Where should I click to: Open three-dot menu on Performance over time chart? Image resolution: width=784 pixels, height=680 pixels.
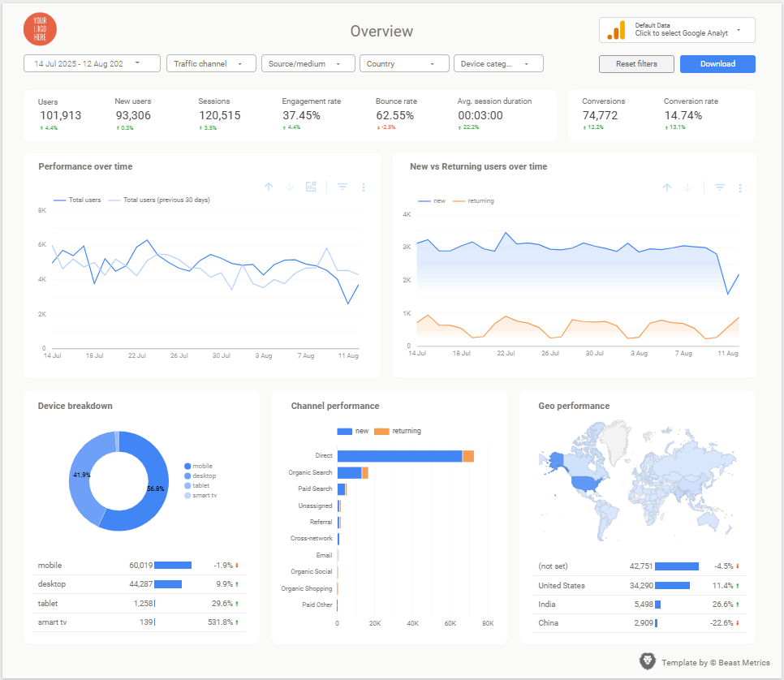click(x=364, y=187)
